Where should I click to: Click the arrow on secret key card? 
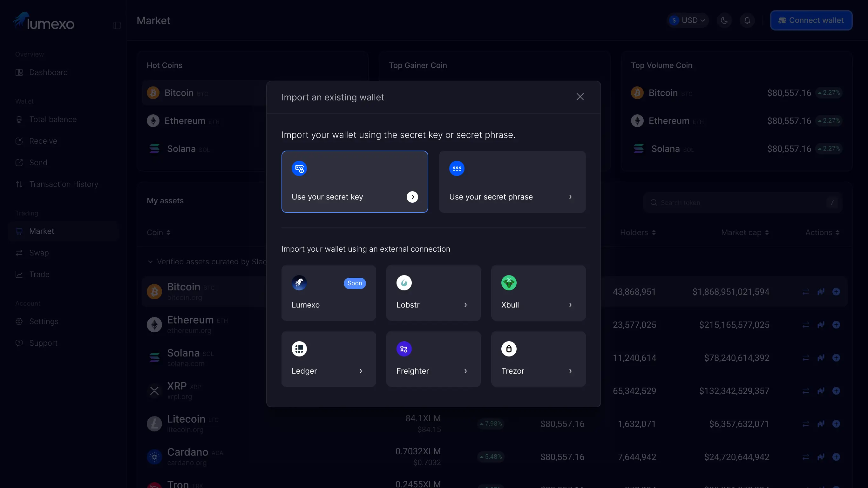pyautogui.click(x=412, y=197)
